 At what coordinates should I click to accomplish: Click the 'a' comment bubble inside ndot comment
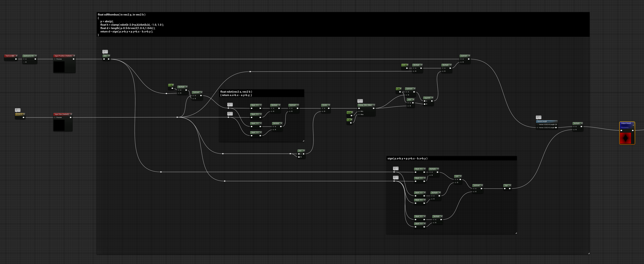(x=230, y=105)
